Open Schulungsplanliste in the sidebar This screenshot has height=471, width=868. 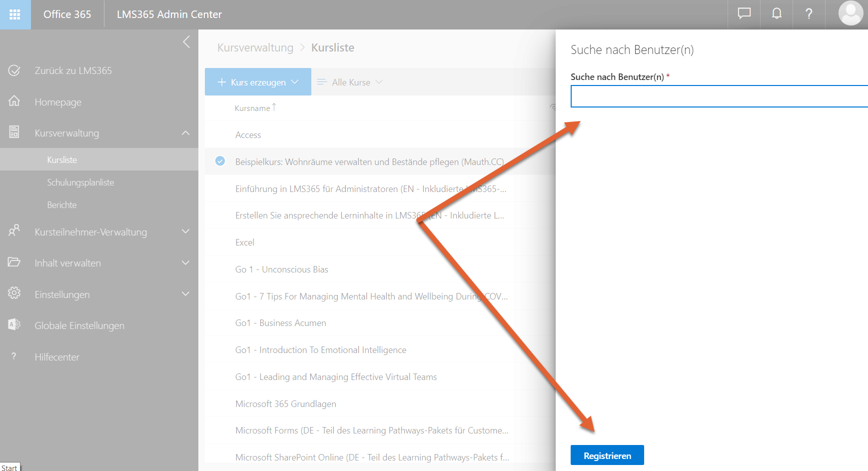[80, 182]
